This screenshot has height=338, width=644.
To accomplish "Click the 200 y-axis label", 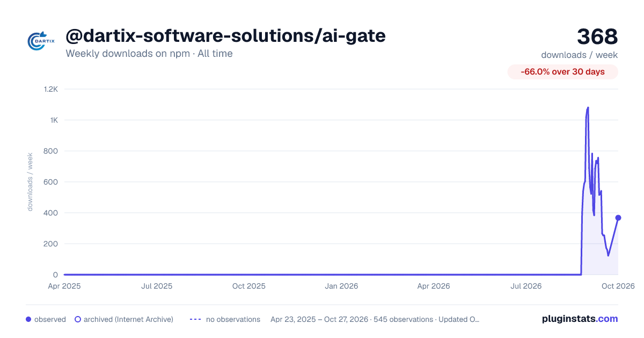I will 52,244.
